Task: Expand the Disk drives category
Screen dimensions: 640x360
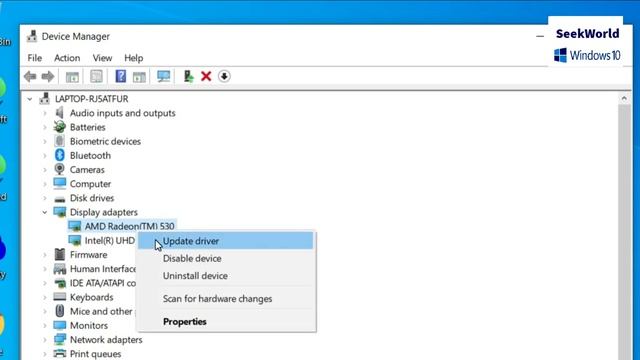Action: tap(45, 198)
